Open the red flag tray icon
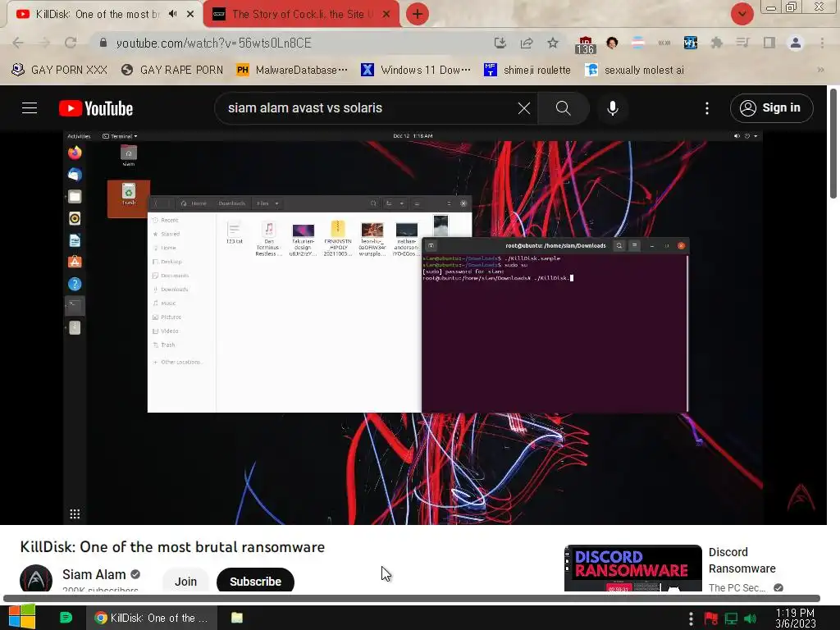 711,619
